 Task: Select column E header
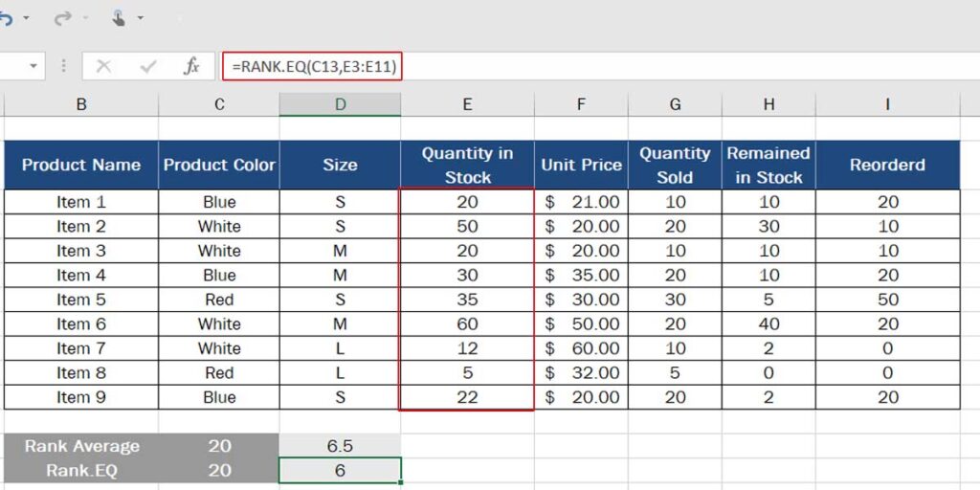coord(467,104)
